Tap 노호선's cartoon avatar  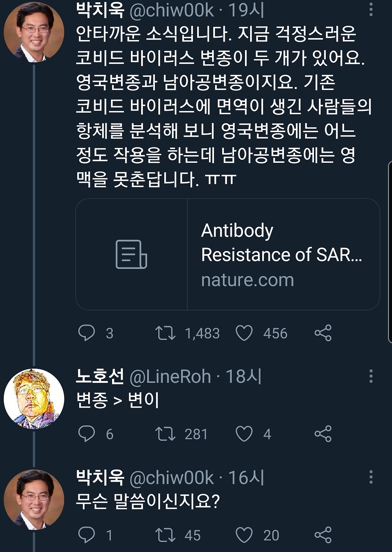[34, 399]
